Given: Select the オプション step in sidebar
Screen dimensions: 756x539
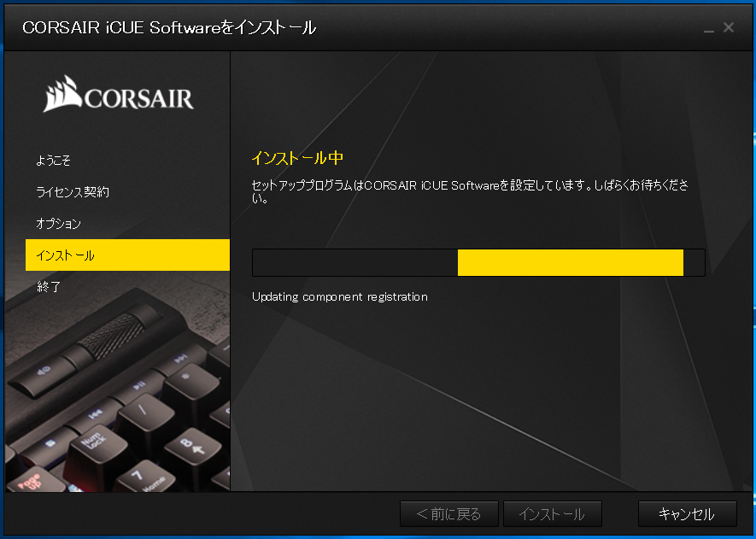Looking at the screenshot, I should (x=58, y=224).
